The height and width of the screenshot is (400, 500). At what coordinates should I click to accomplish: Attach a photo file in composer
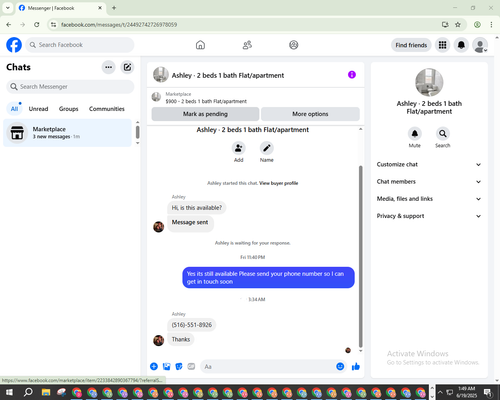(166, 366)
